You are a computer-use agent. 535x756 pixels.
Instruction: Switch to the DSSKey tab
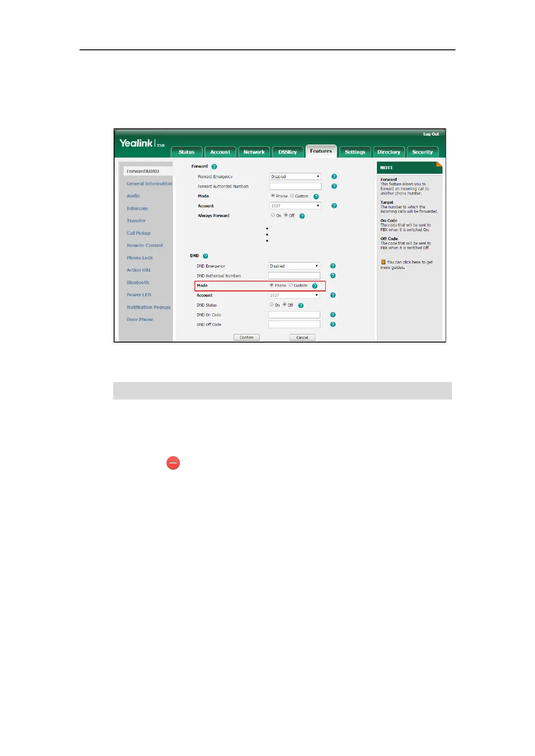287,152
